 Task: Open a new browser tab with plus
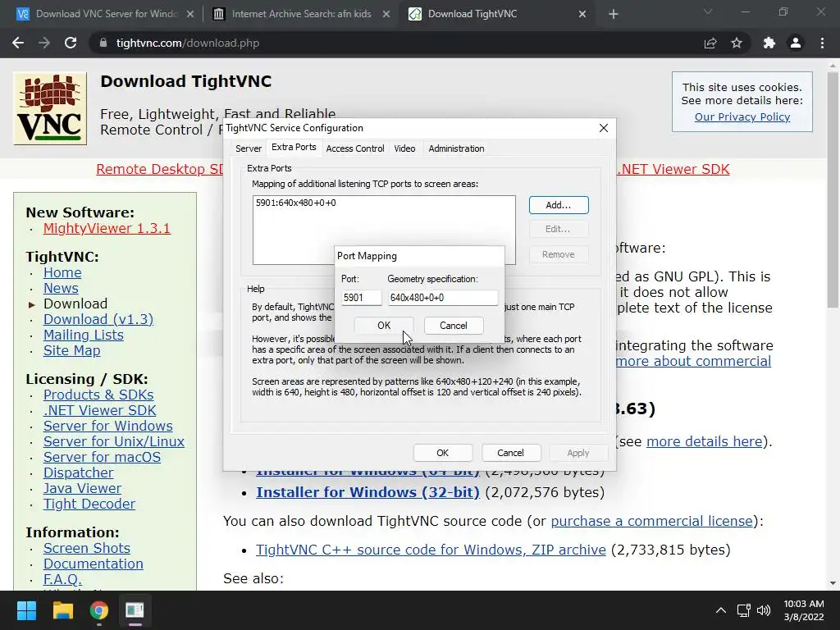pyautogui.click(x=614, y=15)
